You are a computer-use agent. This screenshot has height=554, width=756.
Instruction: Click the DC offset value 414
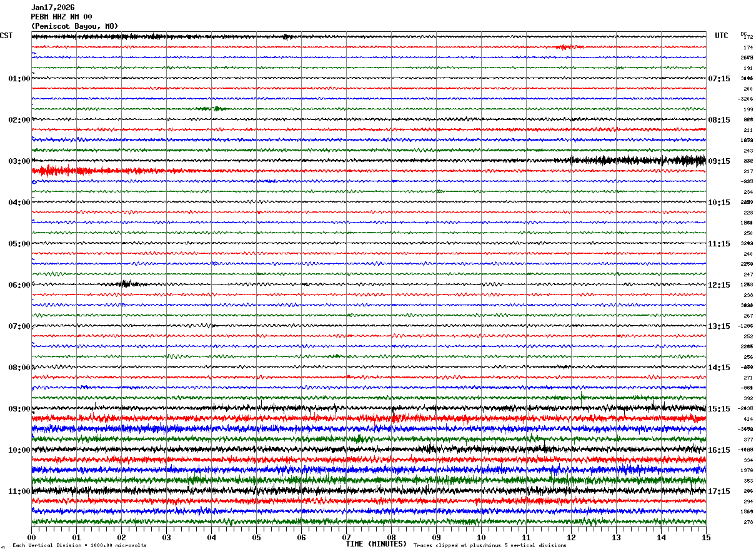(748, 419)
